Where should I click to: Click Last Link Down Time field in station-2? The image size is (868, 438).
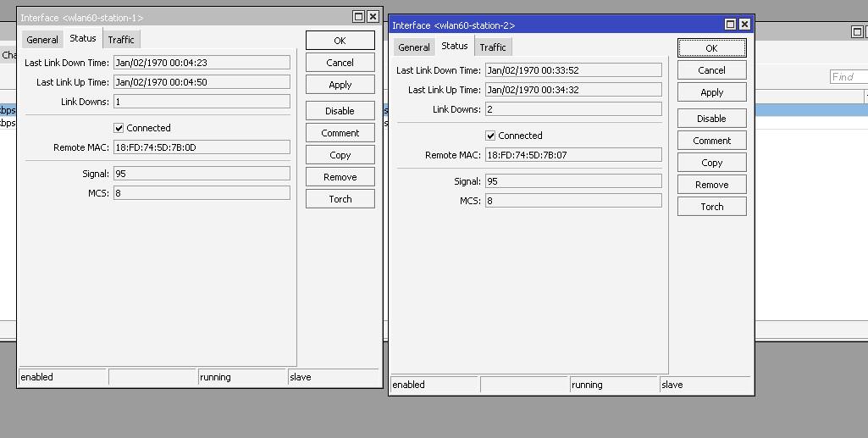pyautogui.click(x=573, y=70)
